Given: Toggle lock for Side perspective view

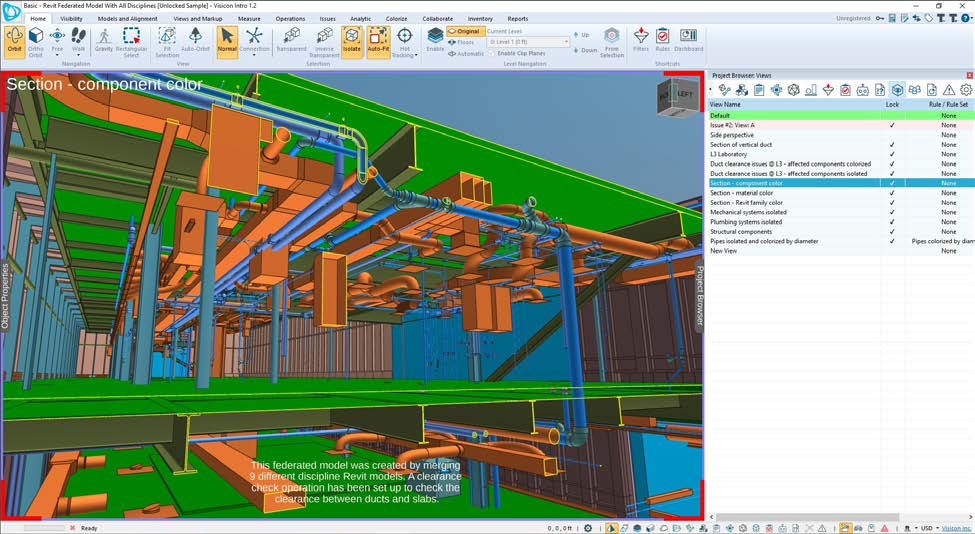Looking at the screenshot, I should coord(892,135).
